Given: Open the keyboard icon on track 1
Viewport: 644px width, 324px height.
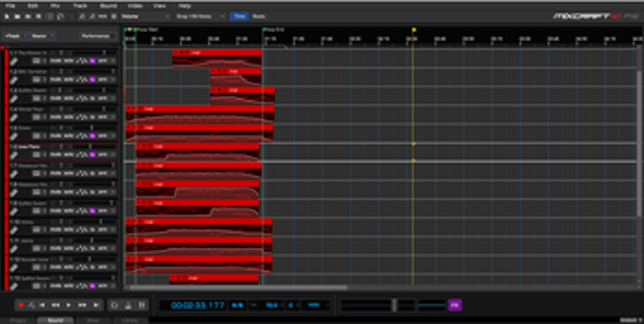Looking at the screenshot, I should [x=36, y=60].
